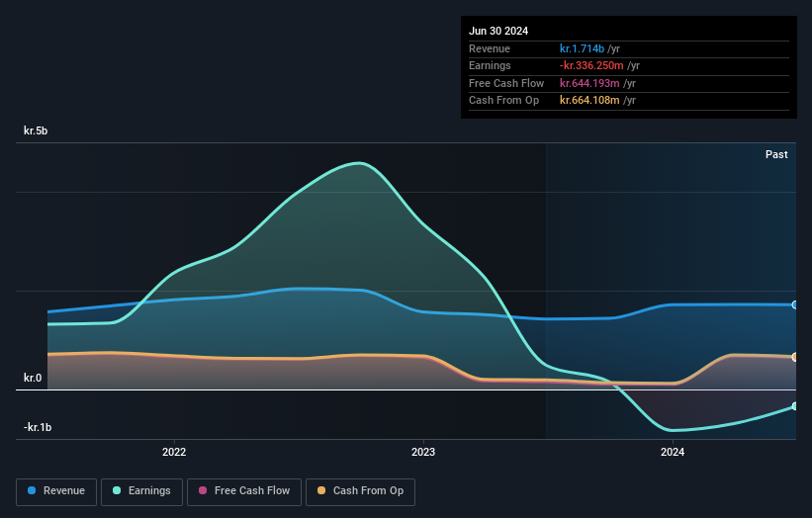
Task: Click the kr.0 y-axis label
Action: pyautogui.click(x=33, y=378)
